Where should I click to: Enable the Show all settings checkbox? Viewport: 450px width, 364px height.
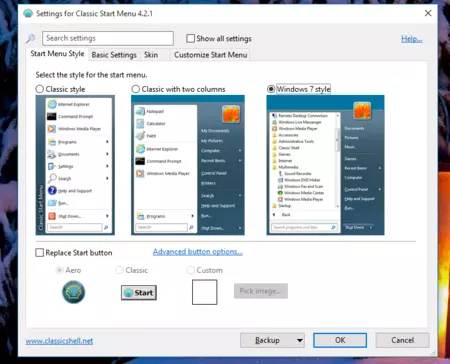point(191,38)
